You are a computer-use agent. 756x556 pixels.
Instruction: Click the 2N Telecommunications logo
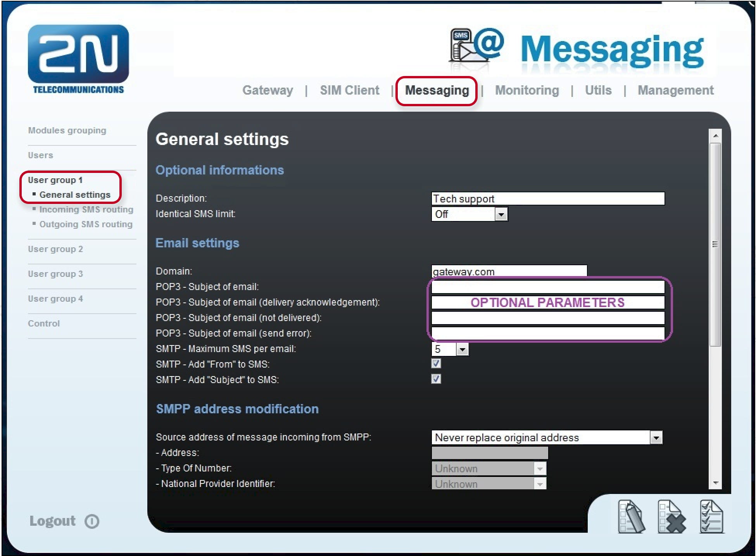tap(78, 60)
